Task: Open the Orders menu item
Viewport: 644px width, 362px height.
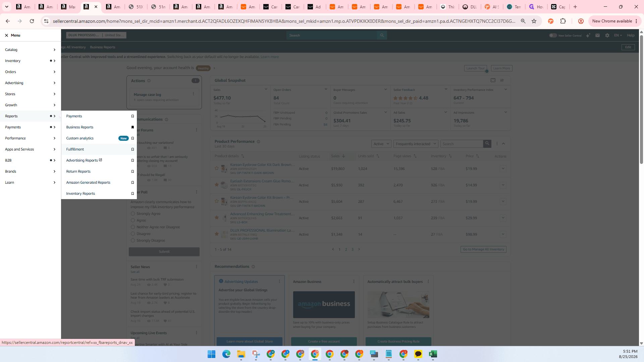Action: (30, 72)
